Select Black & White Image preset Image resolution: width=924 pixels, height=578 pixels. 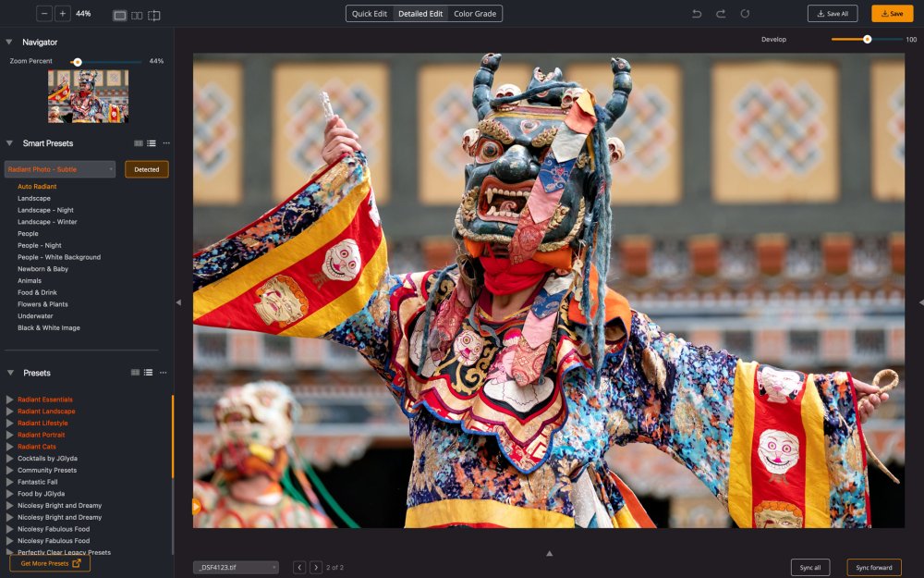pos(49,328)
